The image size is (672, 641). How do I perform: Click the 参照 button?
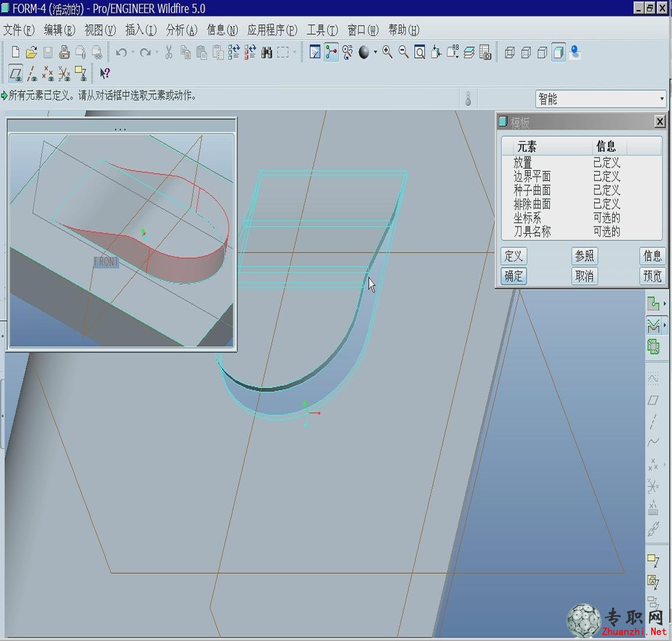[x=584, y=256]
